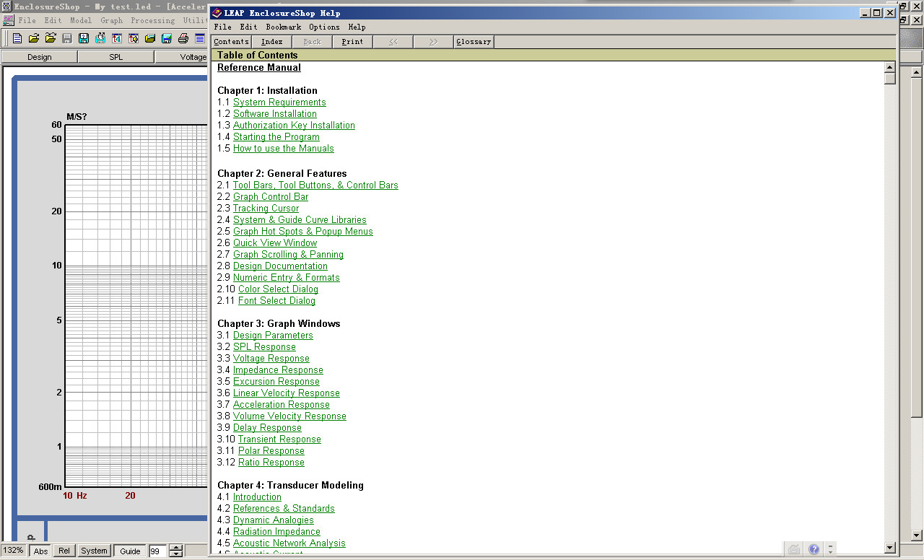Open File menu in EnclosureShop window
The height and width of the screenshot is (560, 924).
tap(27, 20)
